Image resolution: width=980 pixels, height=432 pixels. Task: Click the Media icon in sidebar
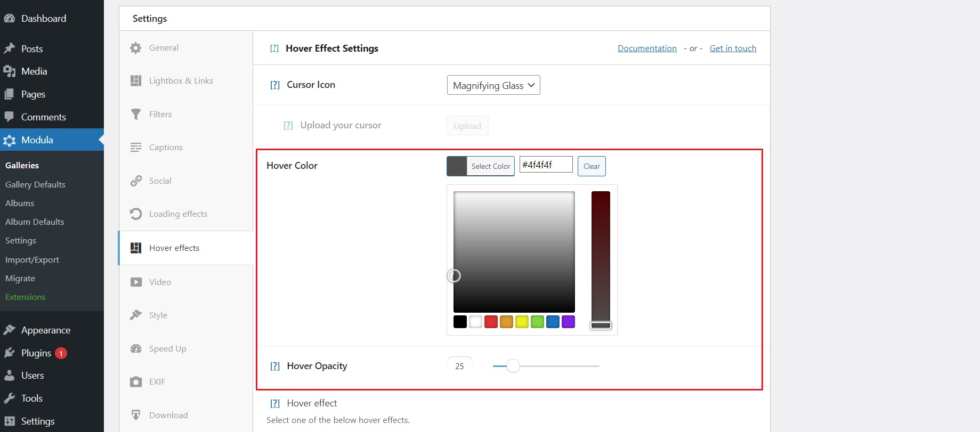click(9, 71)
